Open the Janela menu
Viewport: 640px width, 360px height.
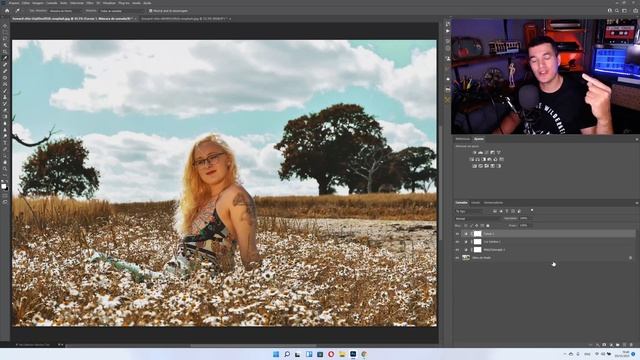(136, 3)
